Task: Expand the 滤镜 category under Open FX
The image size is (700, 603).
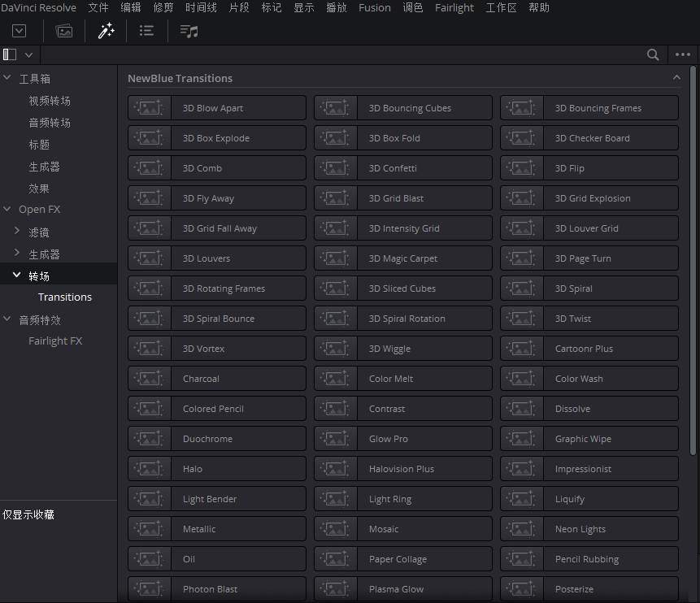Action: pos(17,230)
